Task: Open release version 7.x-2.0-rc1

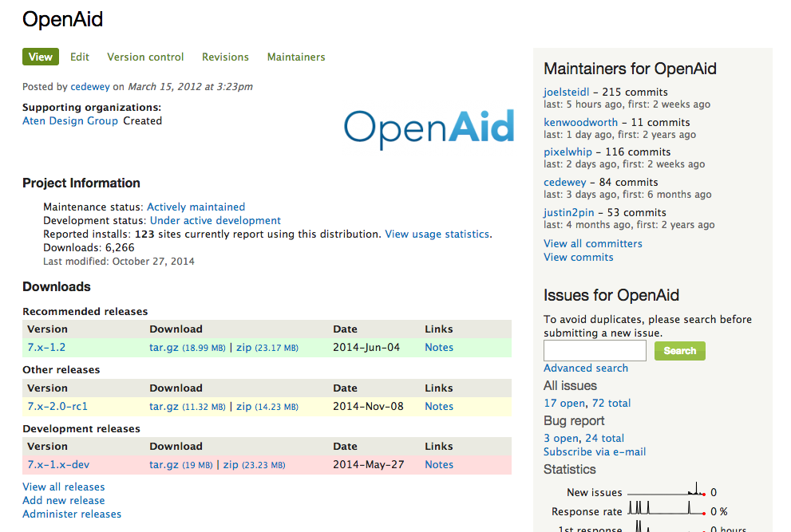Action: 57,407
